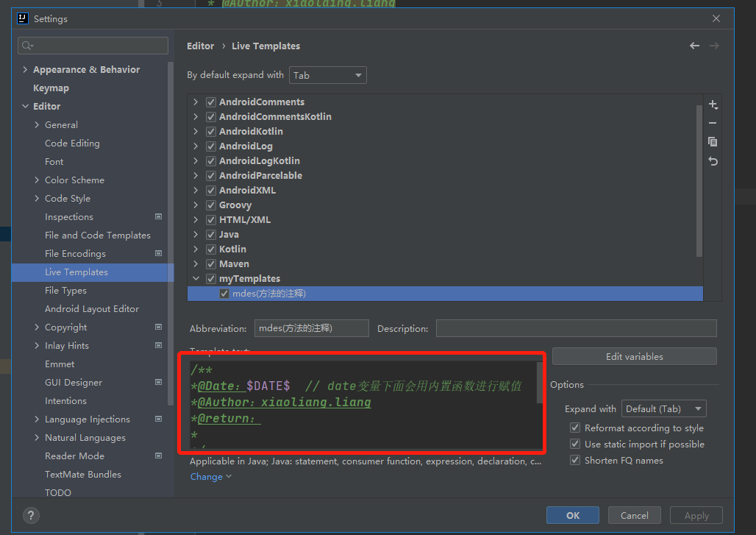Expand the Code Style subsection
This screenshot has width=756, height=535.
(37, 198)
